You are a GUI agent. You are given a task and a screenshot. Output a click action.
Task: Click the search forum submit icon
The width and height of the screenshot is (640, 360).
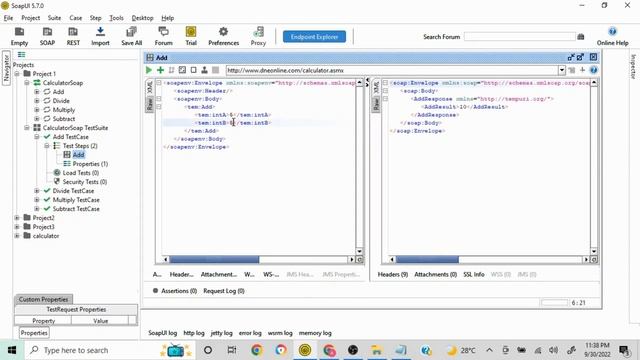point(581,37)
